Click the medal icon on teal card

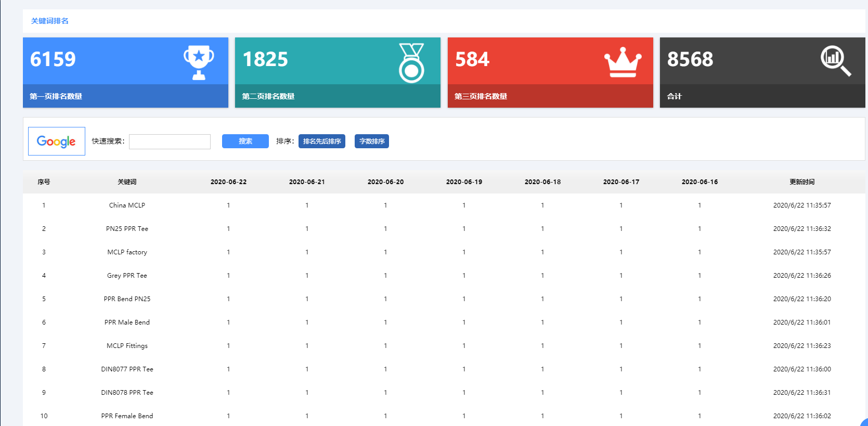click(411, 63)
